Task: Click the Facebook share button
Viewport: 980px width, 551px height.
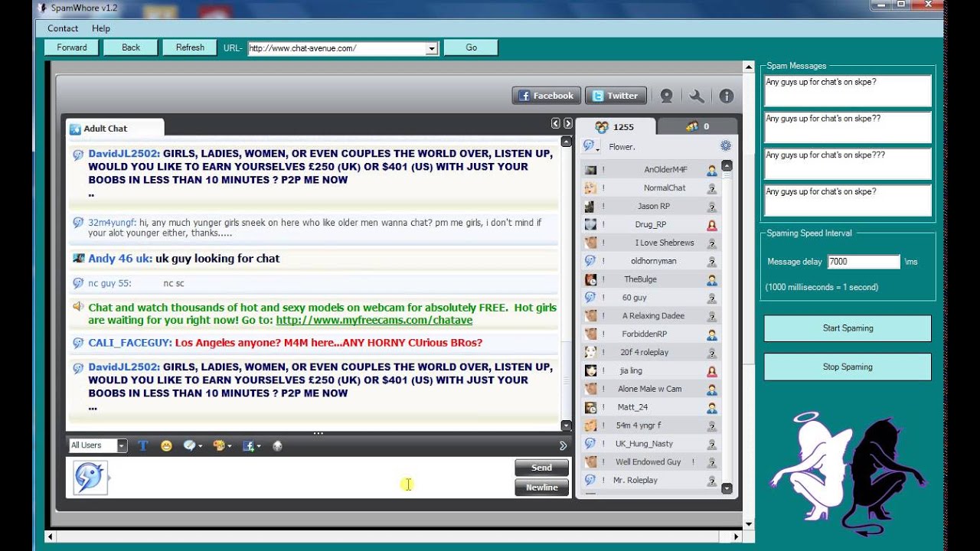Action: pos(546,96)
